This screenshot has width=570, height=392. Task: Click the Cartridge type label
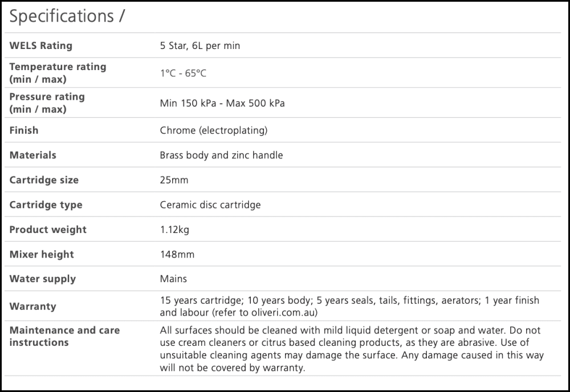[x=46, y=205]
